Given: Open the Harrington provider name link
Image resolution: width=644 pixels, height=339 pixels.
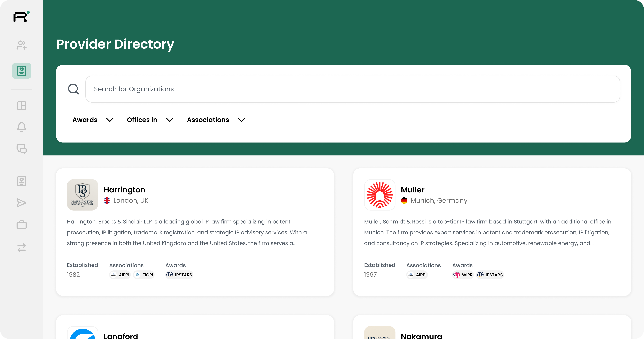Looking at the screenshot, I should 125,190.
